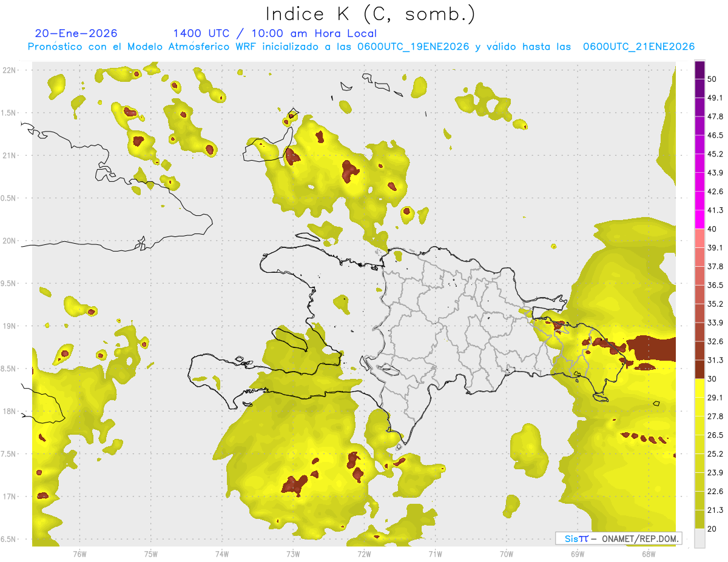
Task: Click the gray swatch below the 20 label
Action: pos(700,538)
